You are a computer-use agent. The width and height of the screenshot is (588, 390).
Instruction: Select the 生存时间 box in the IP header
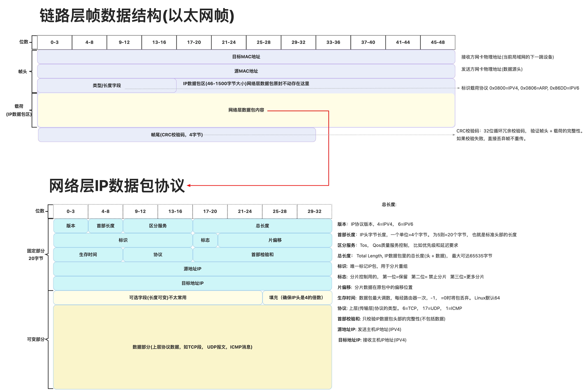[88, 255]
